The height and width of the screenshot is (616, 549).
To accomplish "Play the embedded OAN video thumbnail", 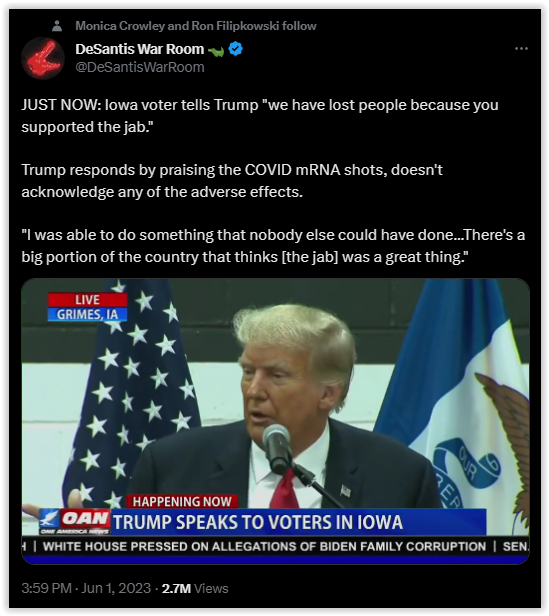I will coord(275,421).
